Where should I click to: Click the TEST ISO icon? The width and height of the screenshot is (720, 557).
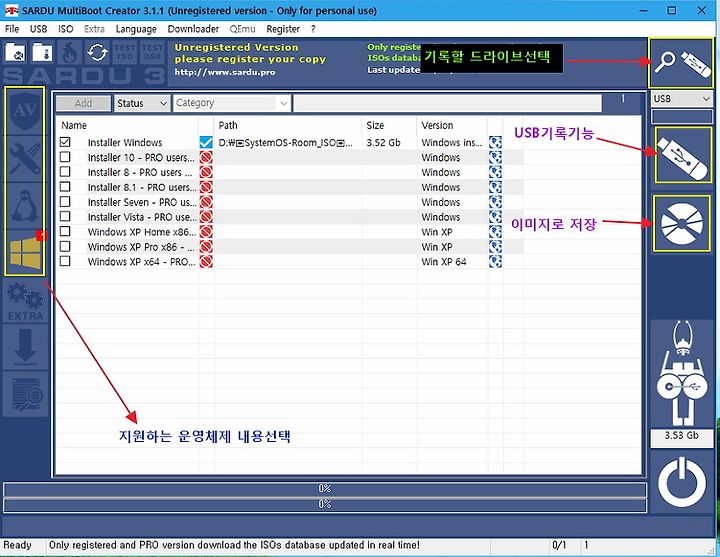click(x=124, y=52)
